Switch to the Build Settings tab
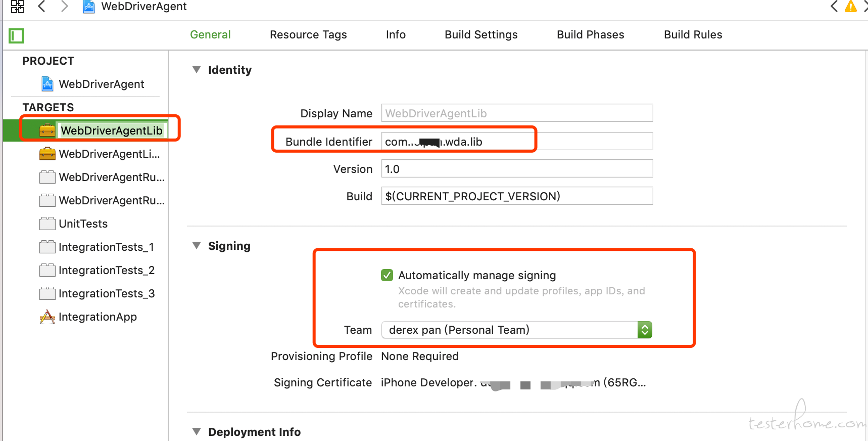The height and width of the screenshot is (441, 868). pos(481,34)
